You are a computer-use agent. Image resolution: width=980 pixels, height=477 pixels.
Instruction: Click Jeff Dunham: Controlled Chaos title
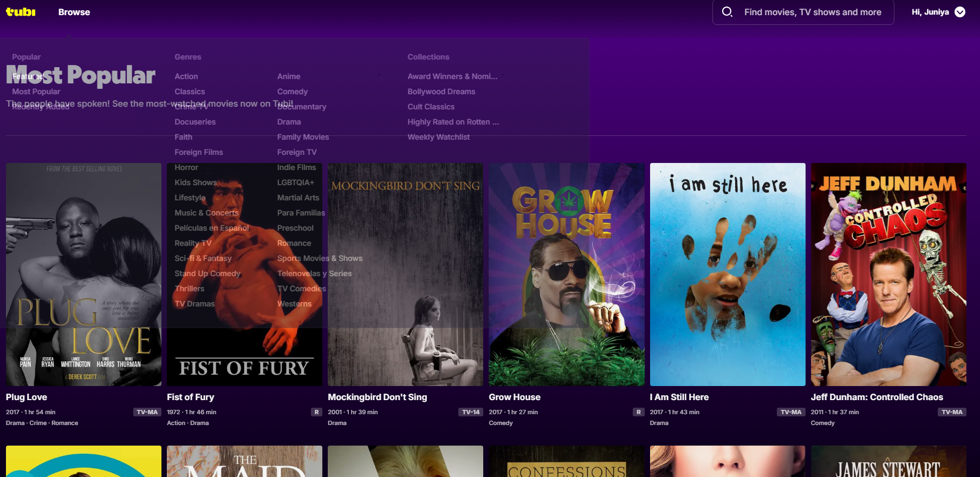click(877, 397)
